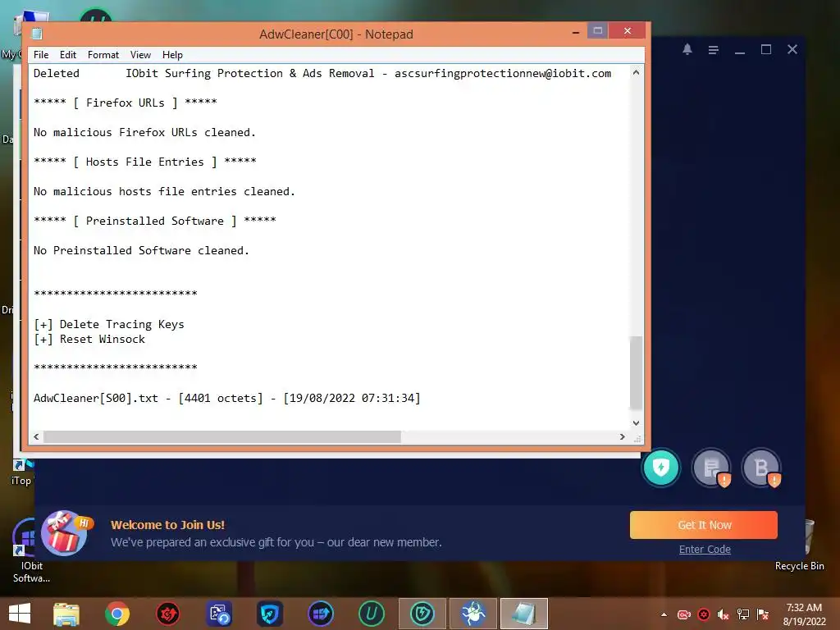Image resolution: width=840 pixels, height=630 pixels.
Task: Open the File menu in Notepad
Action: click(41, 55)
